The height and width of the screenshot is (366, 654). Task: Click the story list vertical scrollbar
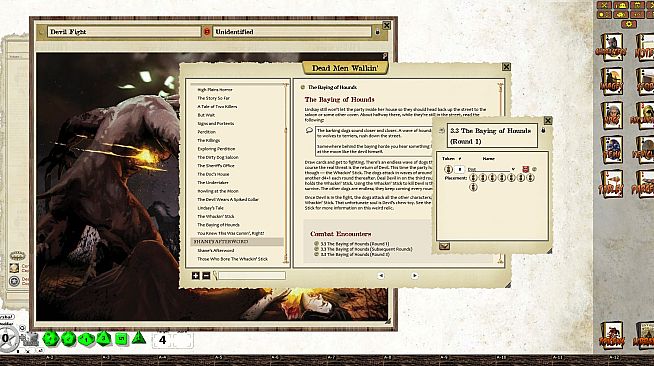coord(286,173)
